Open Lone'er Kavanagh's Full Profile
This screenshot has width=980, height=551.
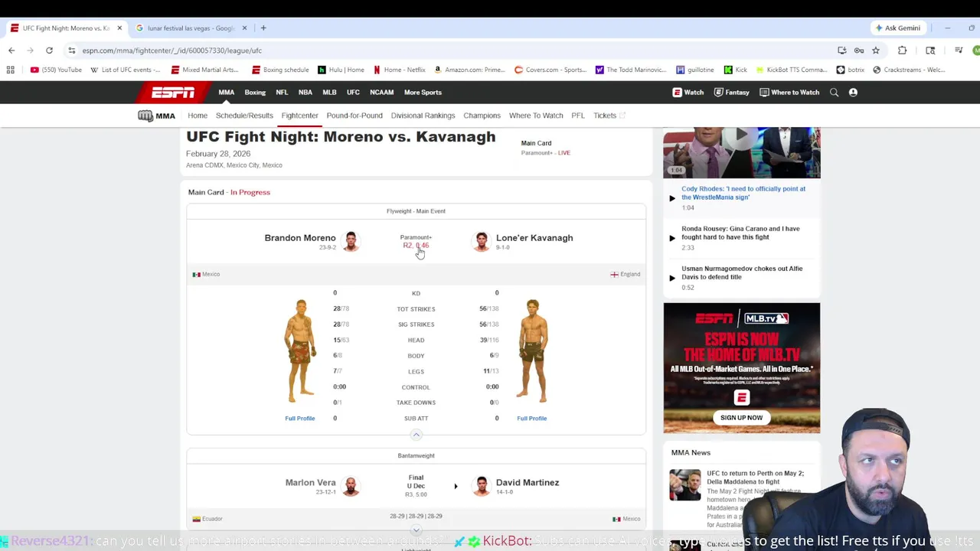531,419
